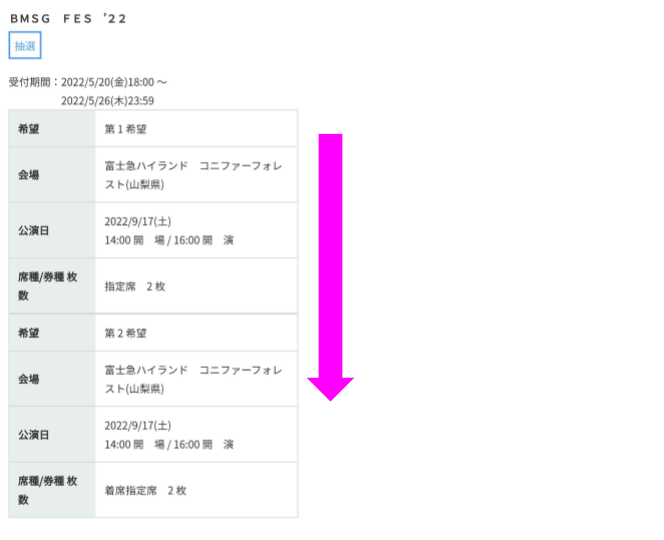The height and width of the screenshot is (540, 664).
Task: Click first 希望 header cell
Action: 52,129
